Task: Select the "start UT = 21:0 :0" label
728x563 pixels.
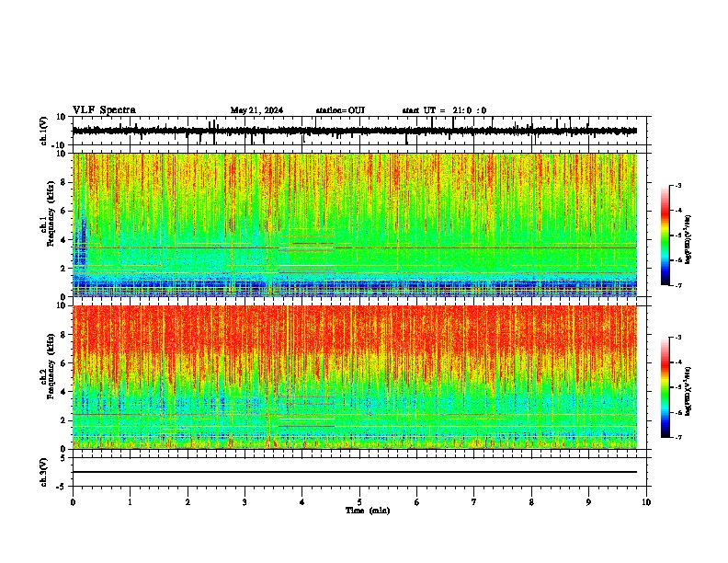Action: pos(444,110)
